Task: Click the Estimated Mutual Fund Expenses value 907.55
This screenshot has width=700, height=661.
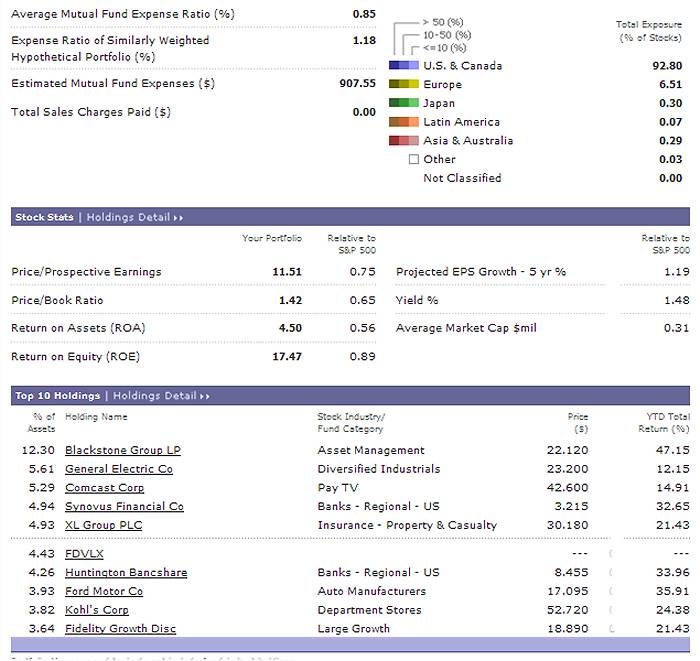Action: (x=357, y=83)
